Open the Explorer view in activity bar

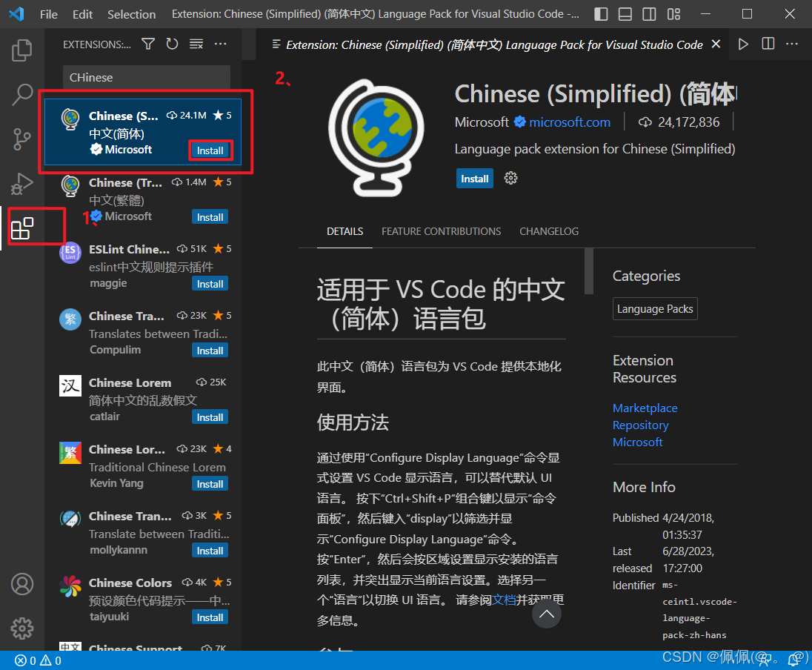point(21,50)
